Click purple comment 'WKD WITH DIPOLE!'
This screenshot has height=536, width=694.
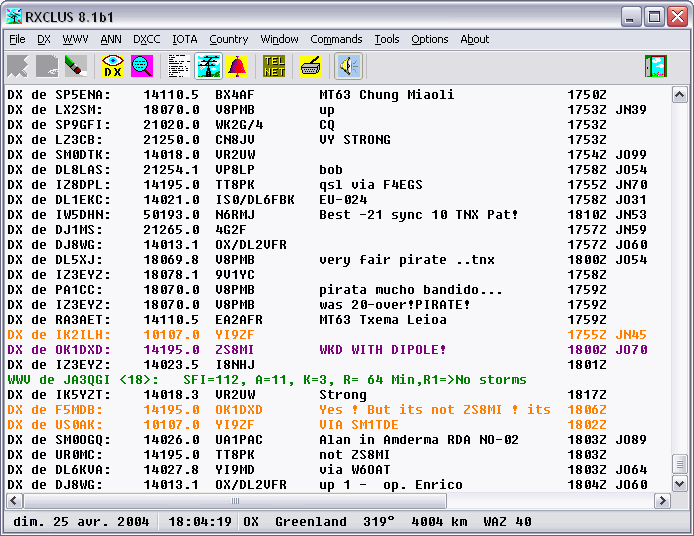[382, 350]
